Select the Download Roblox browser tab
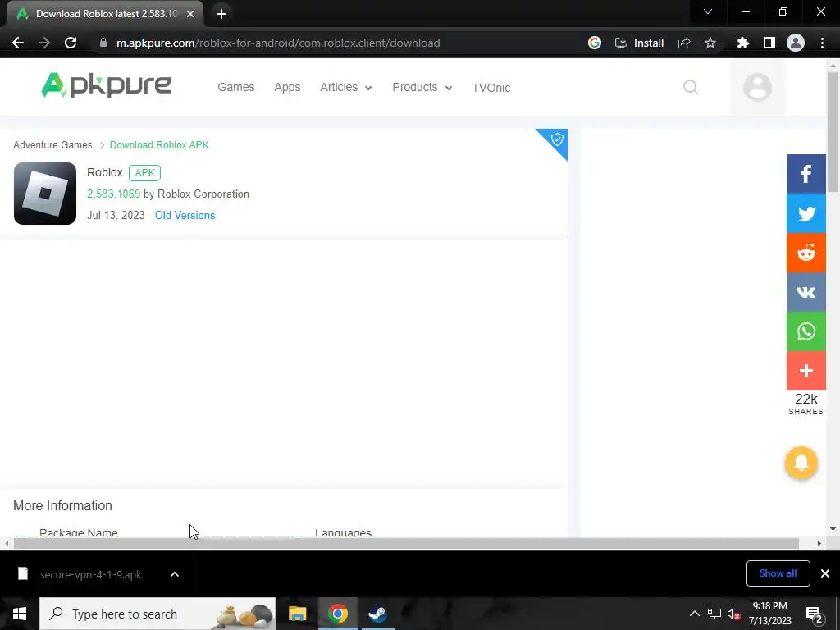Image resolution: width=840 pixels, height=630 pixels. (104, 14)
